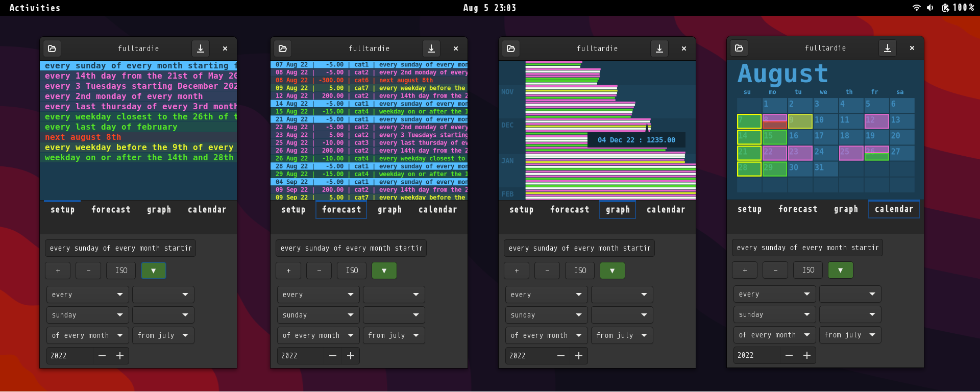The height and width of the screenshot is (392, 980).
Task: Open 'sunday' dropdown in first window
Action: [x=88, y=315]
